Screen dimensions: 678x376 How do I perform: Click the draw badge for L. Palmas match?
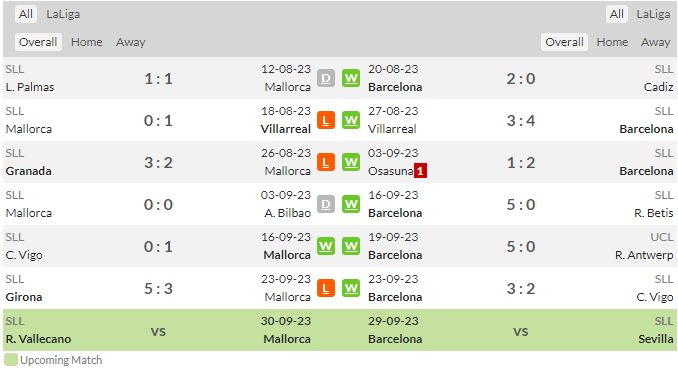(x=326, y=78)
